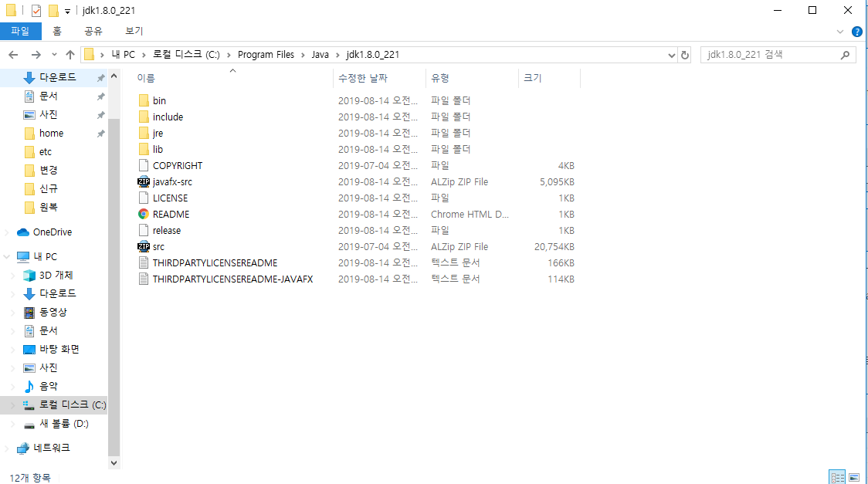Select the 원복 folder in Quick access
Screen dimensions: 868x484
coord(48,208)
